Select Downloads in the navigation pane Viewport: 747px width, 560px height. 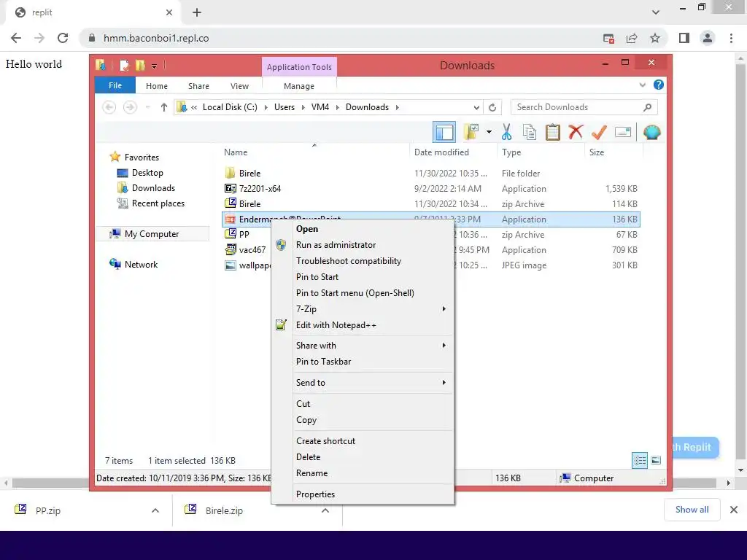click(x=153, y=187)
